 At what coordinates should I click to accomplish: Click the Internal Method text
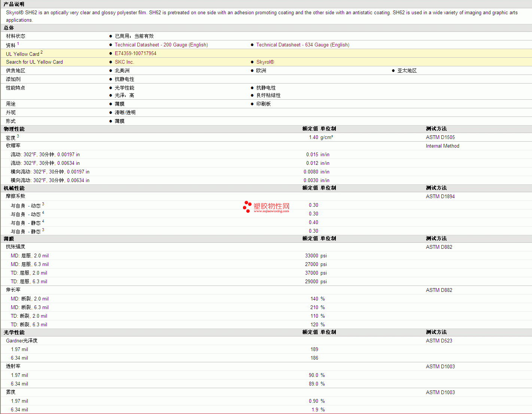click(x=443, y=146)
